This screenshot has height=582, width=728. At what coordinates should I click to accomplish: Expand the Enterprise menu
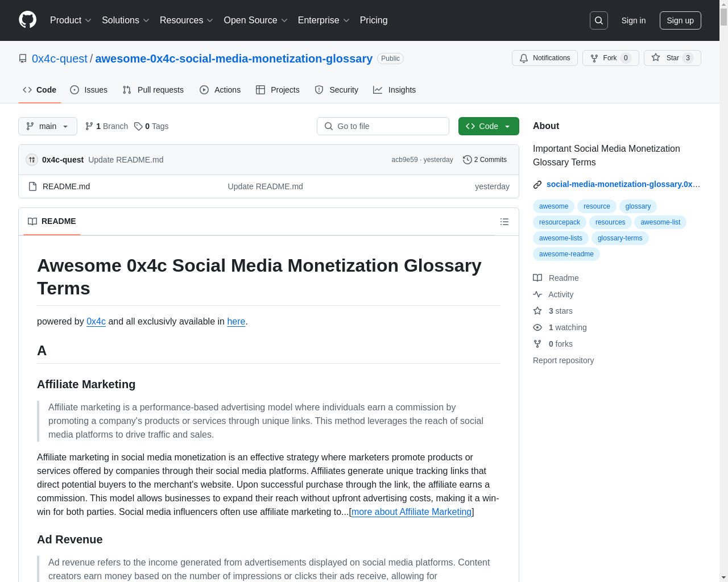point(324,20)
